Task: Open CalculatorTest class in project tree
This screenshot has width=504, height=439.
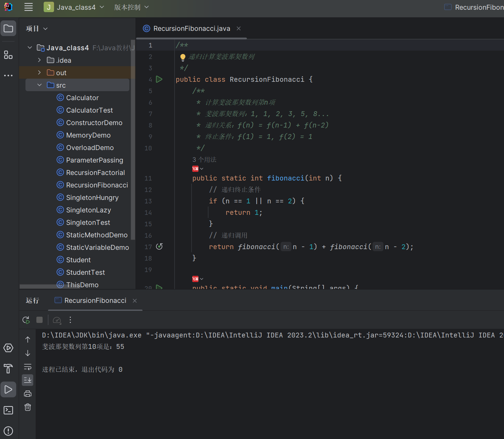Action: point(89,110)
